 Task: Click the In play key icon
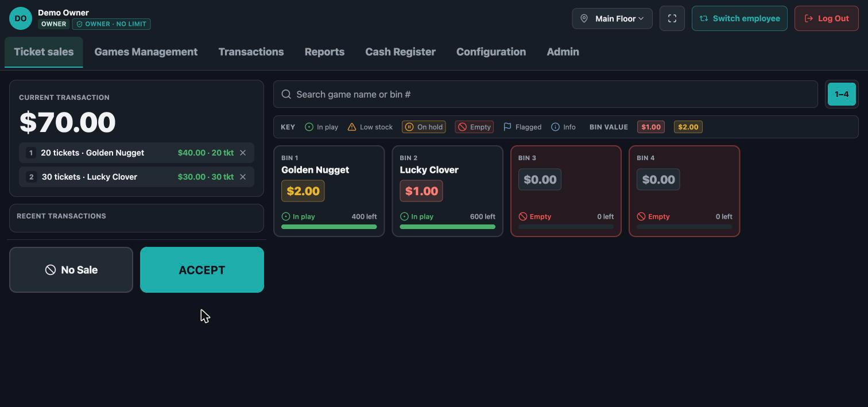(x=309, y=127)
